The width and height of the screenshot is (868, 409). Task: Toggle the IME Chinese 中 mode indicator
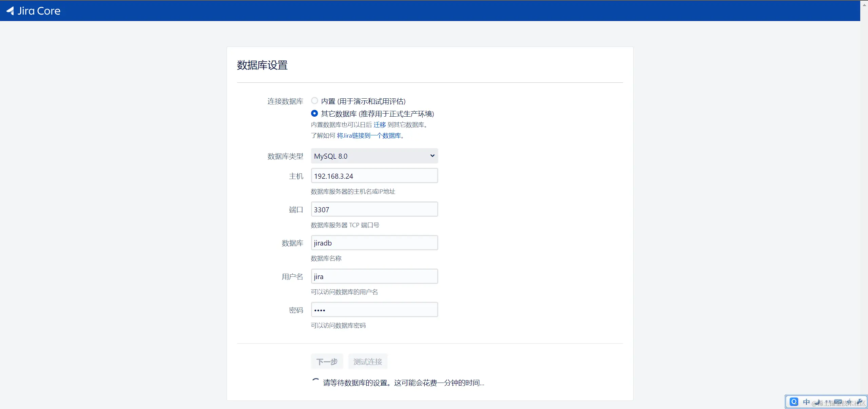pos(806,402)
